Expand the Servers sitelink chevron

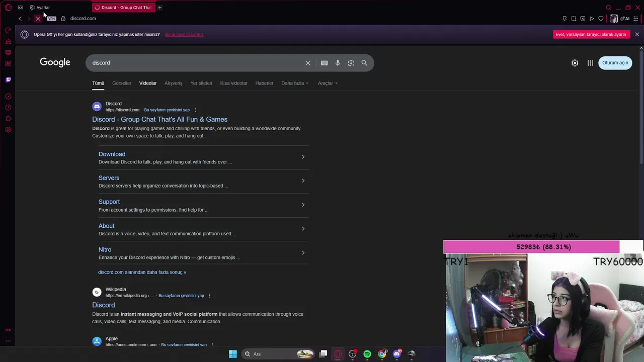303,181
